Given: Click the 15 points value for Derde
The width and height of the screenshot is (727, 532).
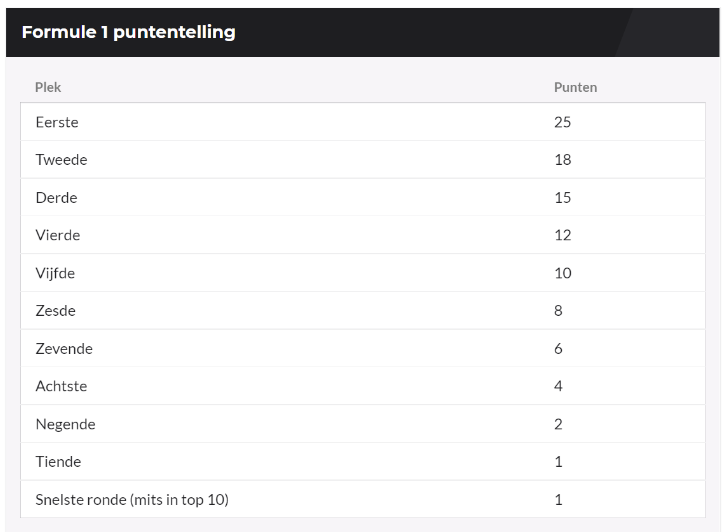Looking at the screenshot, I should coord(562,198).
